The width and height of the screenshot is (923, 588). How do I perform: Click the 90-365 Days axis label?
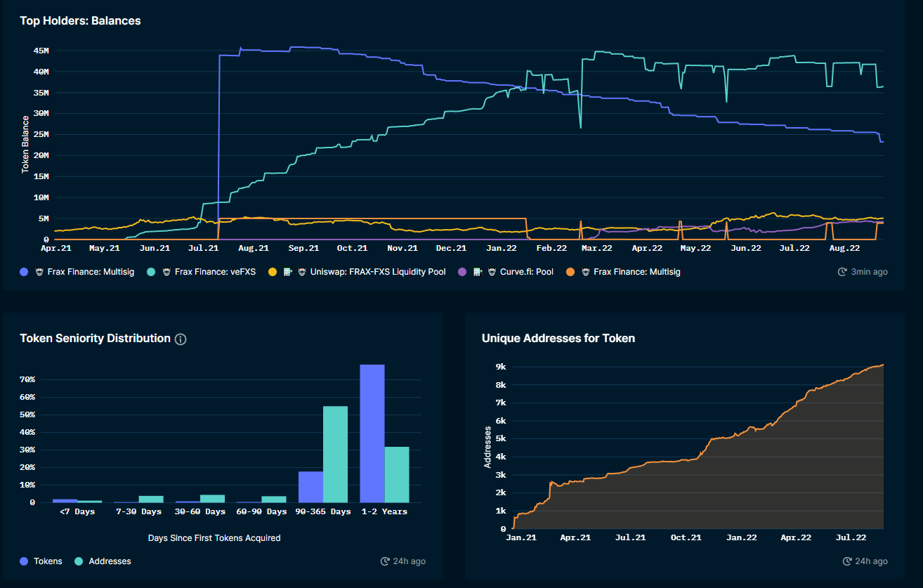(323, 511)
